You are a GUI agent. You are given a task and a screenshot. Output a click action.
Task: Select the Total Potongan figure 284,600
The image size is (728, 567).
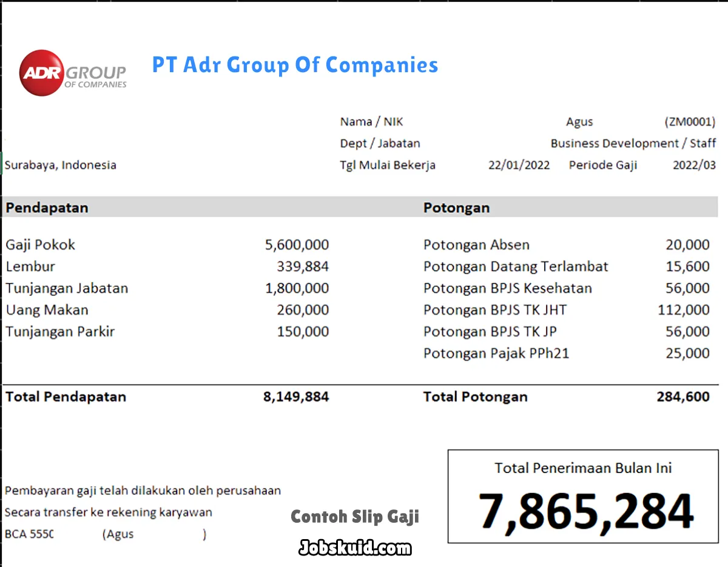tap(682, 397)
